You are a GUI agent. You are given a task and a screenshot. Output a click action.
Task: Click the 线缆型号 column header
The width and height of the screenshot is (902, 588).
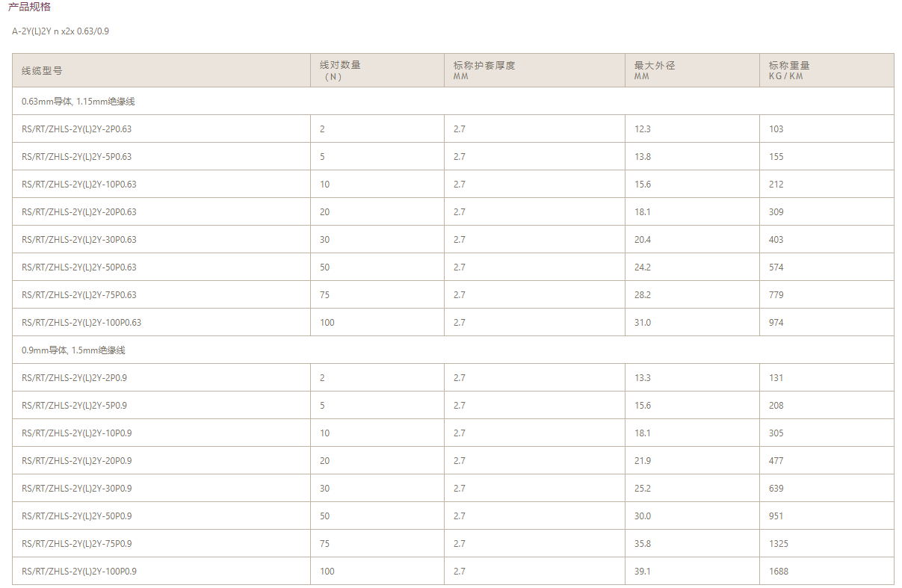click(42, 71)
